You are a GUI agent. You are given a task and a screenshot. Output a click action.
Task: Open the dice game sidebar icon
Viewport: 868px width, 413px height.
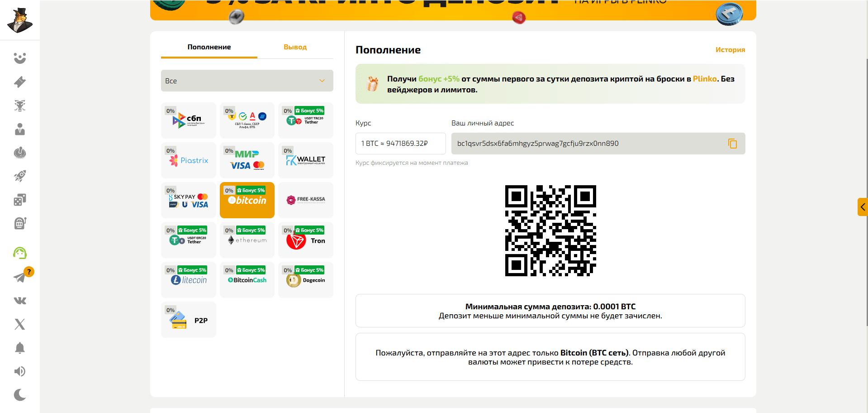coord(20,200)
